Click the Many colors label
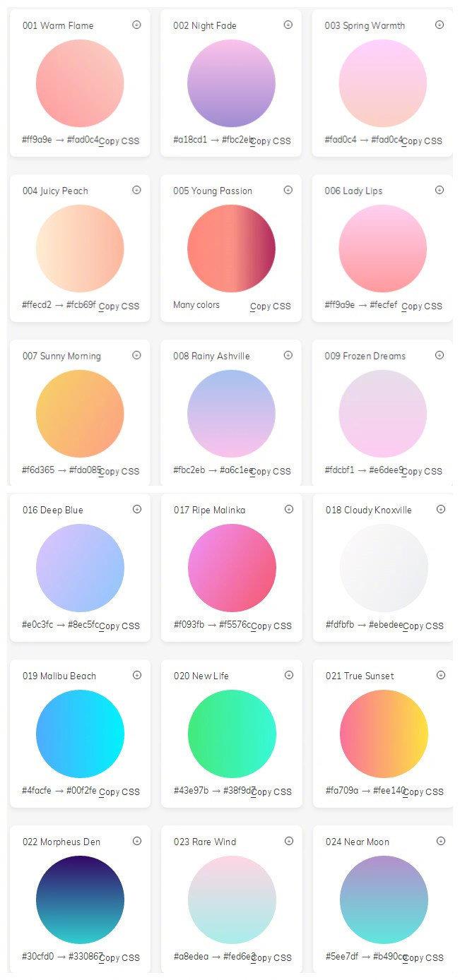Viewport: 460px width, 980px height. click(196, 305)
